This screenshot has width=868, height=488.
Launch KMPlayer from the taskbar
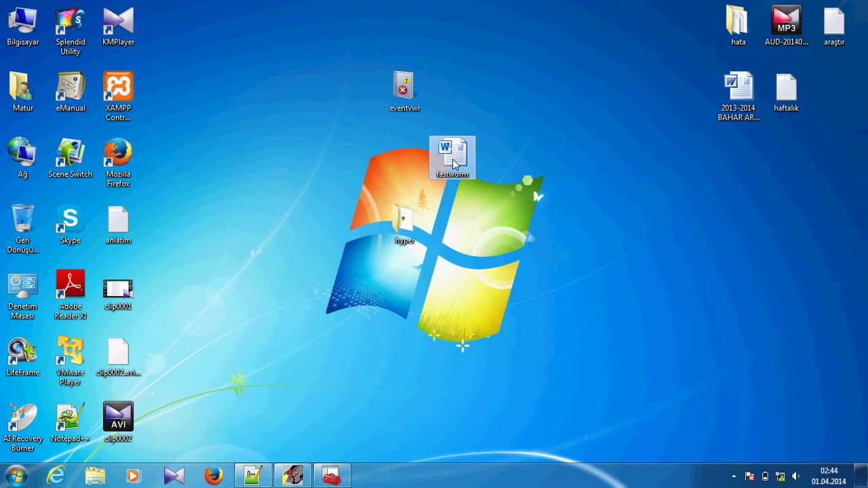(174, 476)
